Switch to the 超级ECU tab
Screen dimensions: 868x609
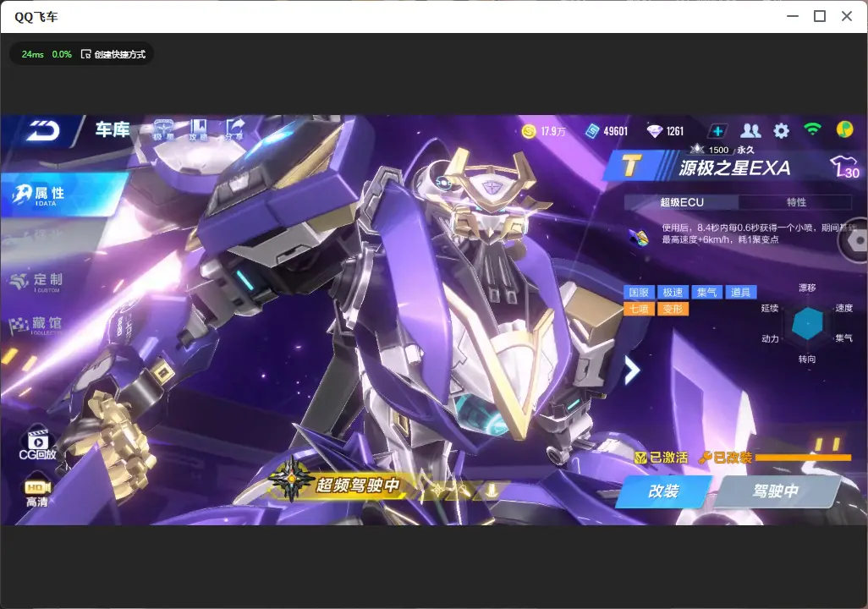point(681,202)
